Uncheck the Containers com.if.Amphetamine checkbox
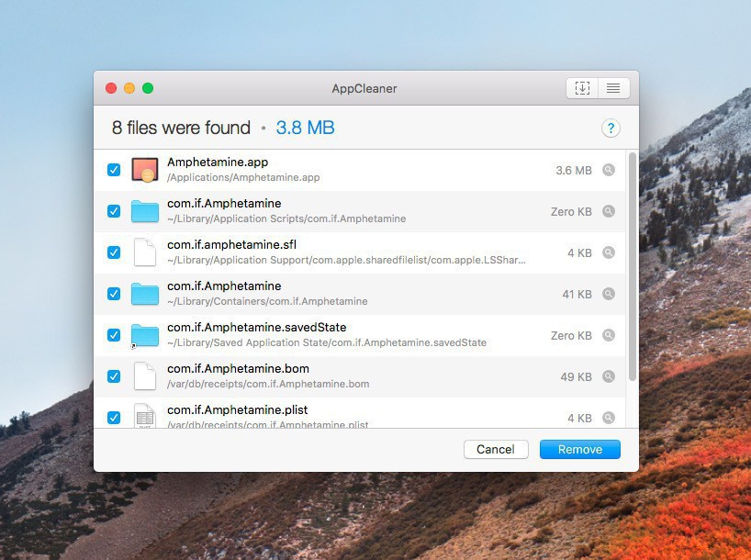Image resolution: width=751 pixels, height=560 pixels. click(114, 294)
